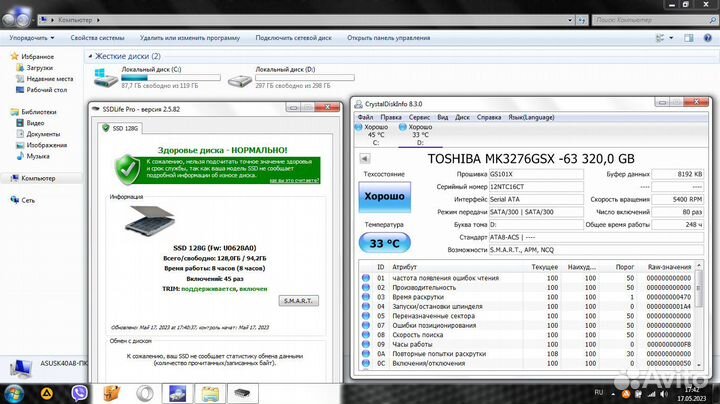Switch to the Explorer window taskbar button

[210, 393]
